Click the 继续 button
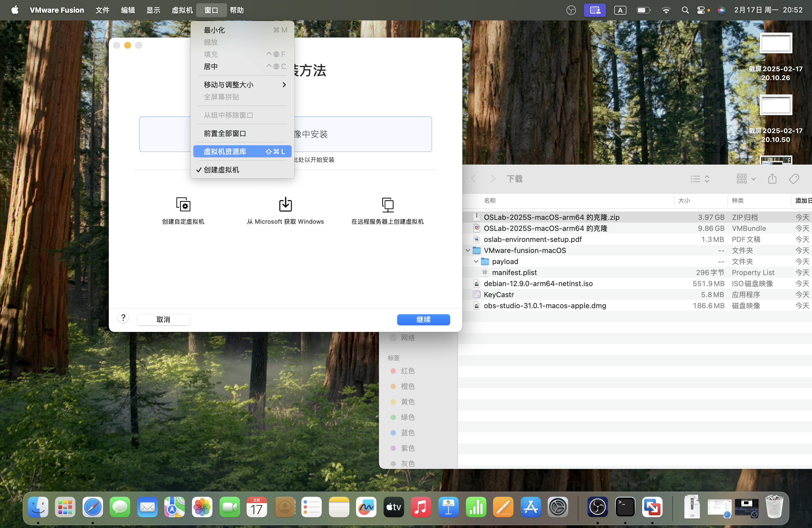The height and width of the screenshot is (528, 812). tap(423, 320)
